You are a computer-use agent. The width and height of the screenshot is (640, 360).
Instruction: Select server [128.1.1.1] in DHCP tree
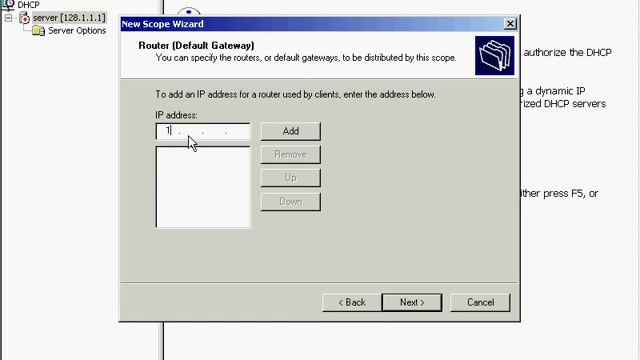[69, 18]
